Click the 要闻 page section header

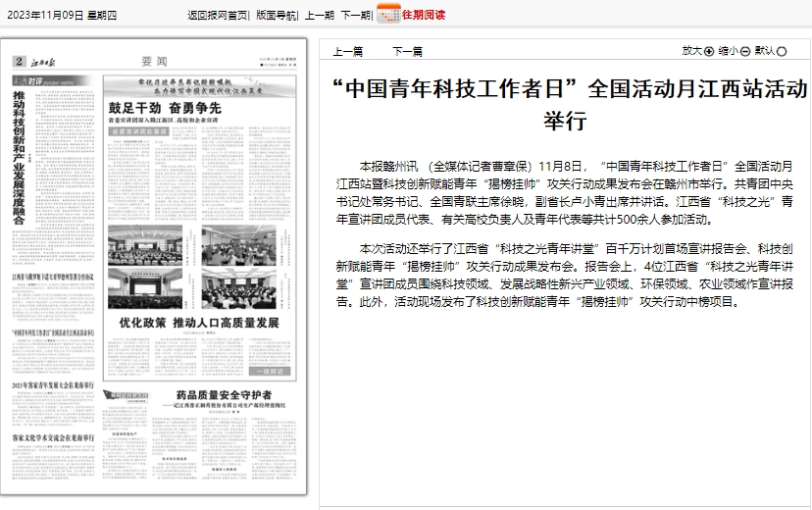coord(154,61)
